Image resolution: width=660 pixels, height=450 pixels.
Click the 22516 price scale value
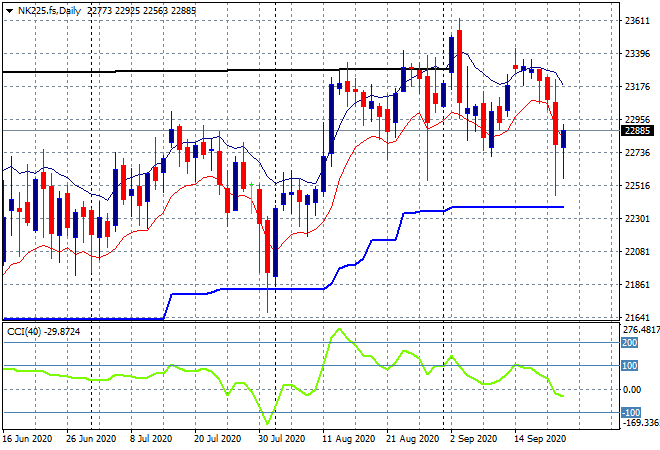[637, 186]
